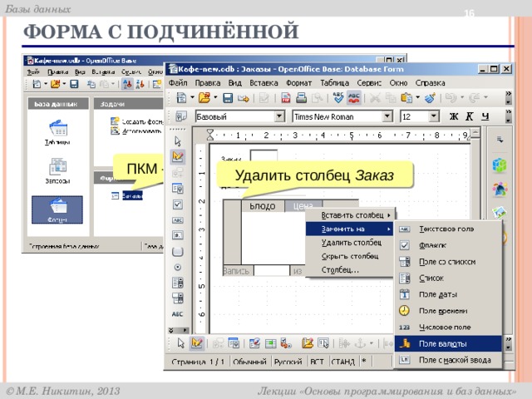This screenshot has width=532, height=399.
Task: Choose Столбец… from context menu
Action: click(350, 270)
